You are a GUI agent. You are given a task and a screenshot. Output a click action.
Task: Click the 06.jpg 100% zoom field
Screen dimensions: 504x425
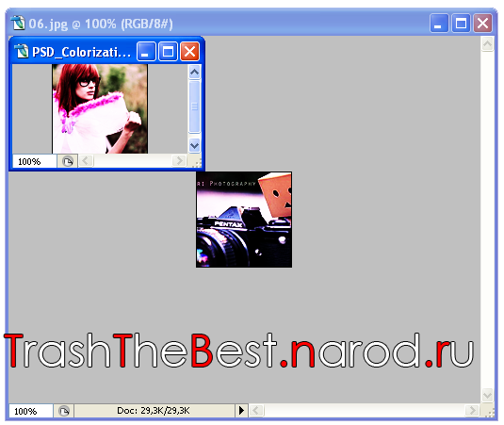(x=31, y=411)
